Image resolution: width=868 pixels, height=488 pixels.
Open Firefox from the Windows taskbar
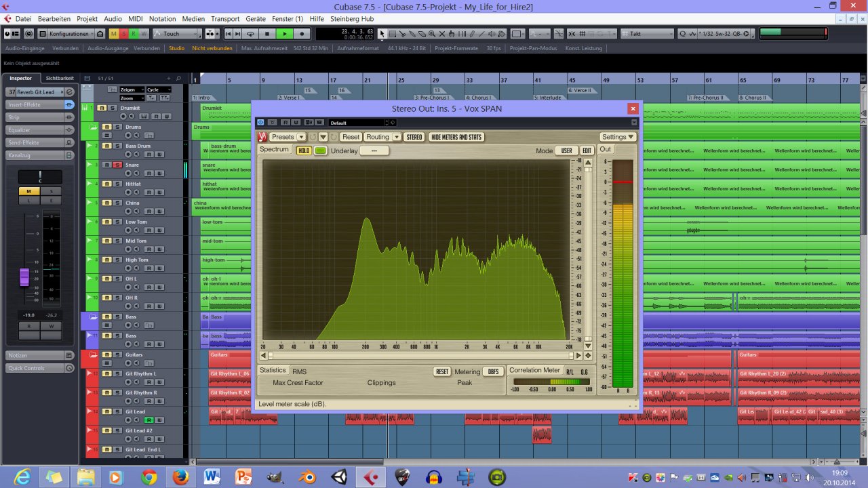pyautogui.click(x=180, y=478)
